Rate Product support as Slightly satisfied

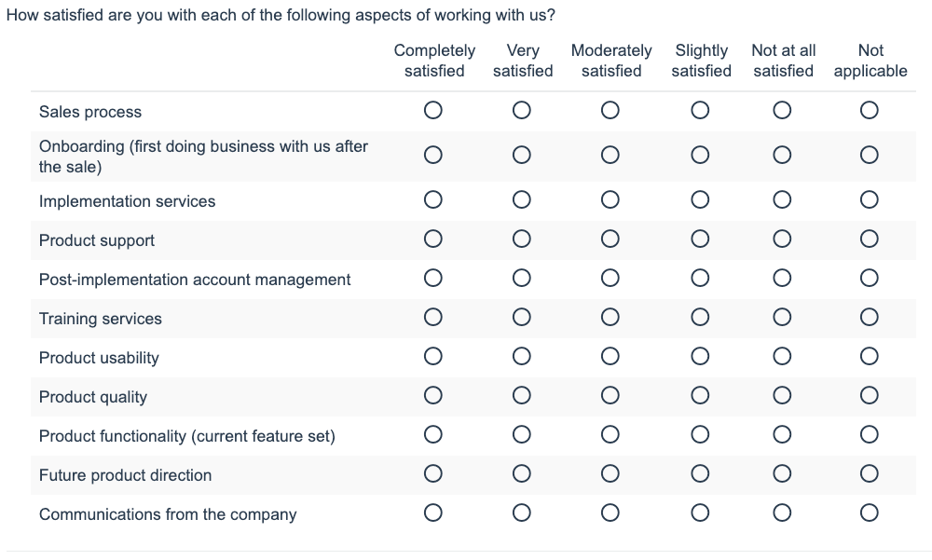click(x=700, y=239)
